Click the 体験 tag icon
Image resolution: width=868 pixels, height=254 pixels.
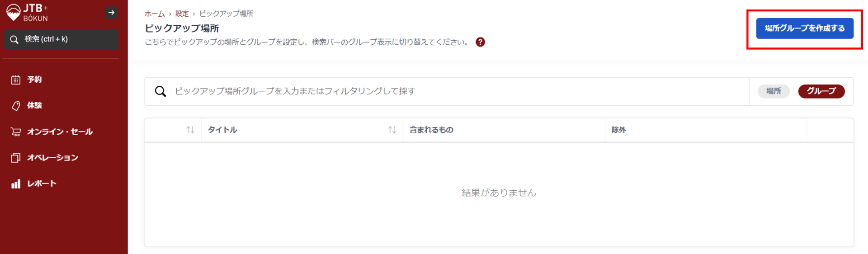(16, 106)
